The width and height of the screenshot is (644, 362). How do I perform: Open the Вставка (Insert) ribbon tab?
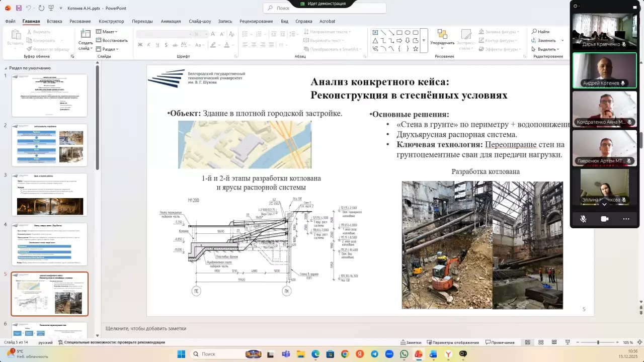54,21
